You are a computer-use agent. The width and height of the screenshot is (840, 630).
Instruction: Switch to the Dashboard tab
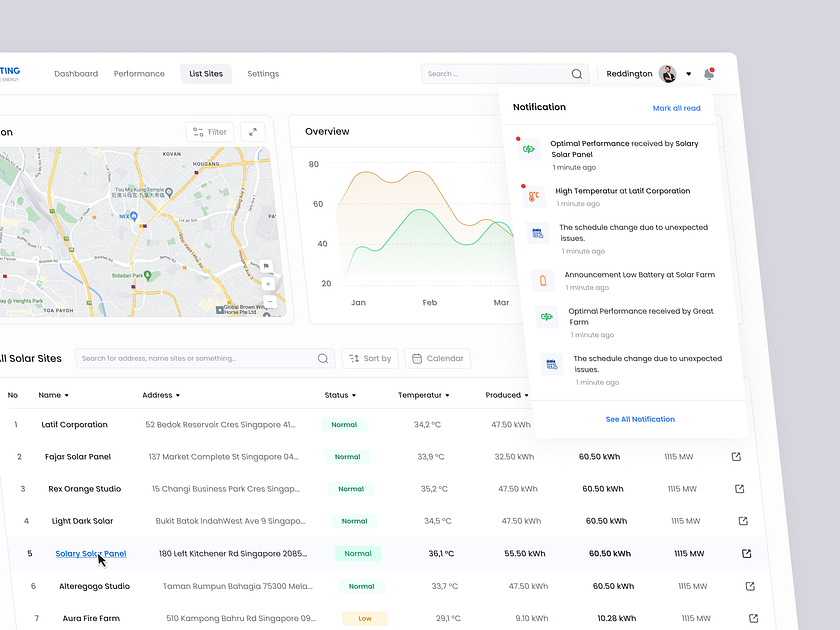pos(78,73)
